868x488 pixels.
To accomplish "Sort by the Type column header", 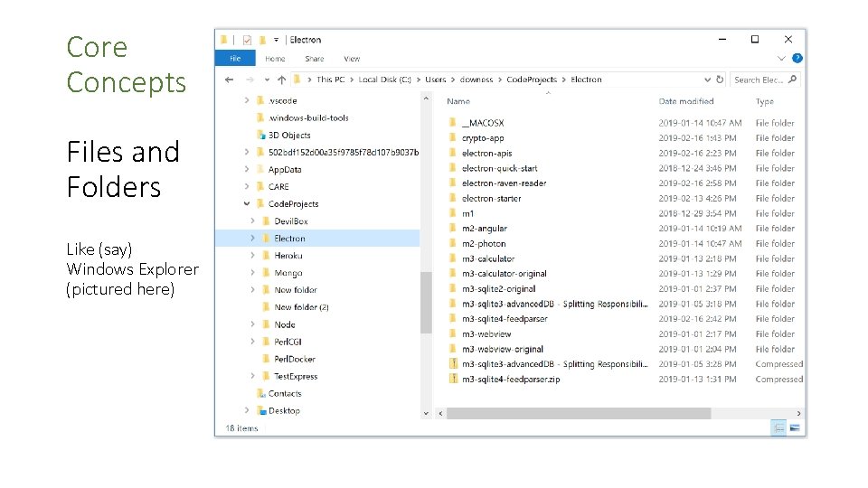I will 765,101.
